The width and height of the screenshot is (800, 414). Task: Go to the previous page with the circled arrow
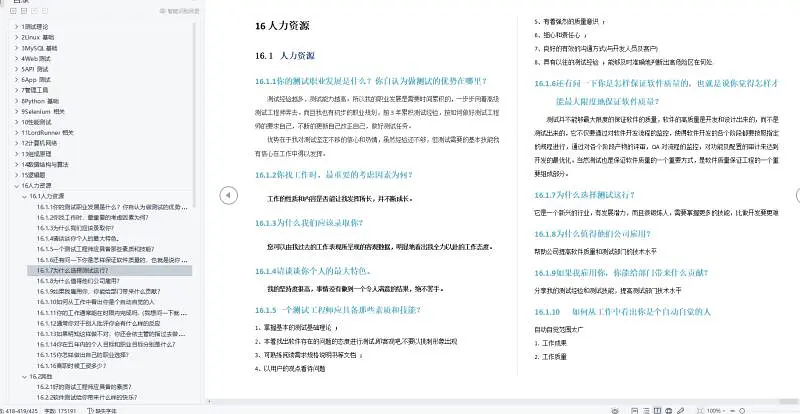[x=229, y=195]
